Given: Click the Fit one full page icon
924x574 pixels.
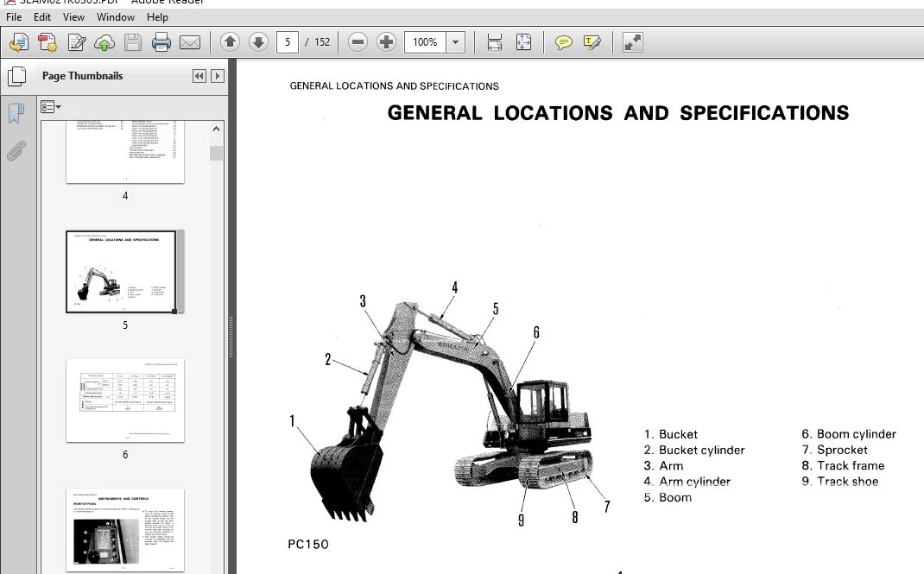Looking at the screenshot, I should 524,42.
